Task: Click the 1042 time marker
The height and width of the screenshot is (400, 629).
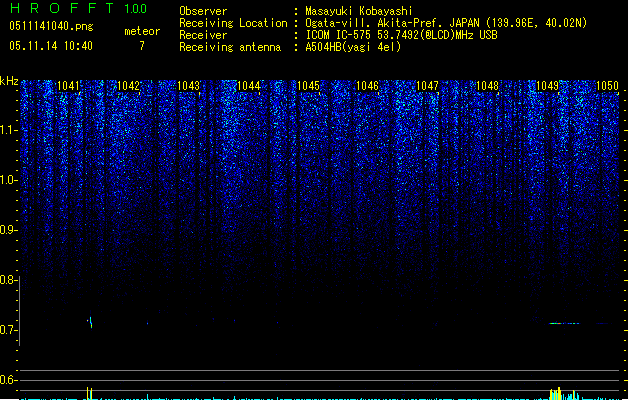Action: click(x=128, y=86)
